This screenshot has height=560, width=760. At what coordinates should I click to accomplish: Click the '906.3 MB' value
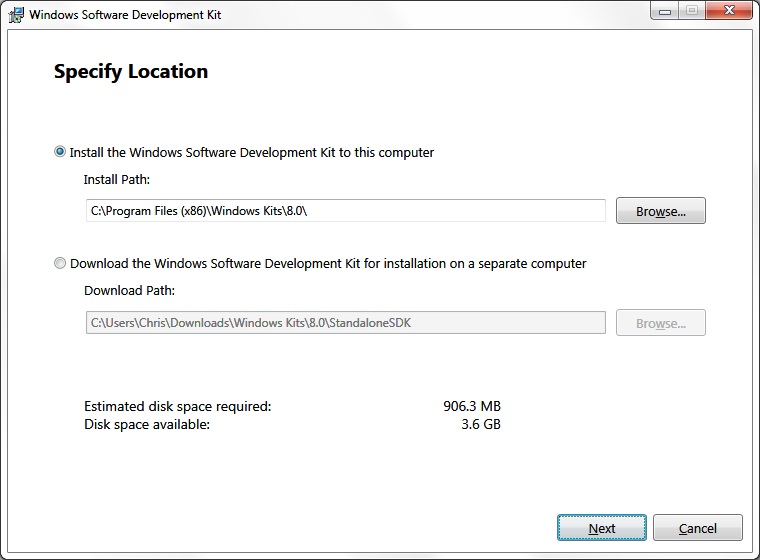(472, 406)
